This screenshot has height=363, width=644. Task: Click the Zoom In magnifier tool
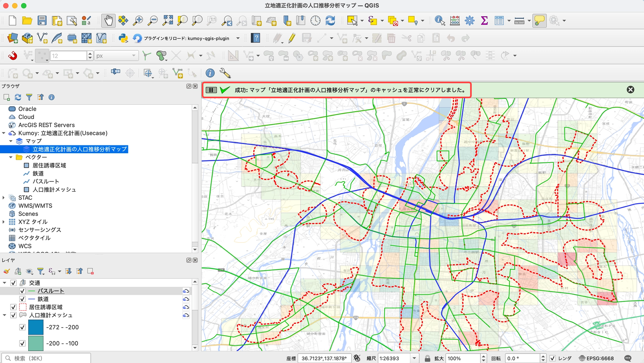click(x=138, y=20)
